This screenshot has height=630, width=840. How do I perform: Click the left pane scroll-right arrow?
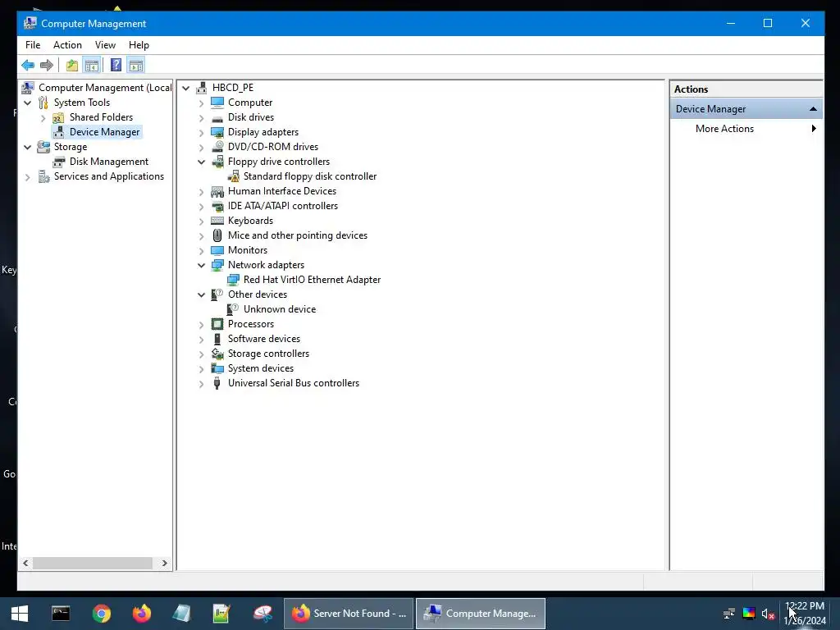click(x=164, y=563)
